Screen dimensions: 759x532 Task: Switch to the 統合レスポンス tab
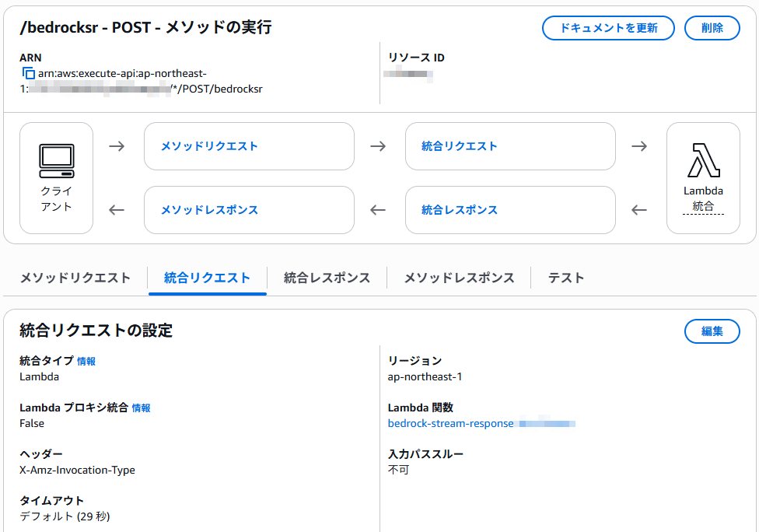pyautogui.click(x=327, y=278)
